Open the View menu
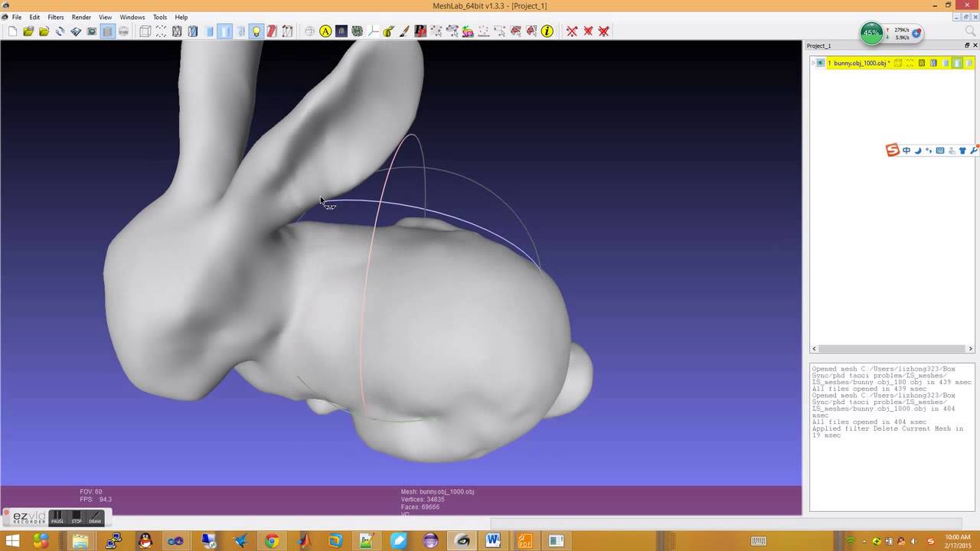This screenshot has width=980, height=551. pos(106,17)
